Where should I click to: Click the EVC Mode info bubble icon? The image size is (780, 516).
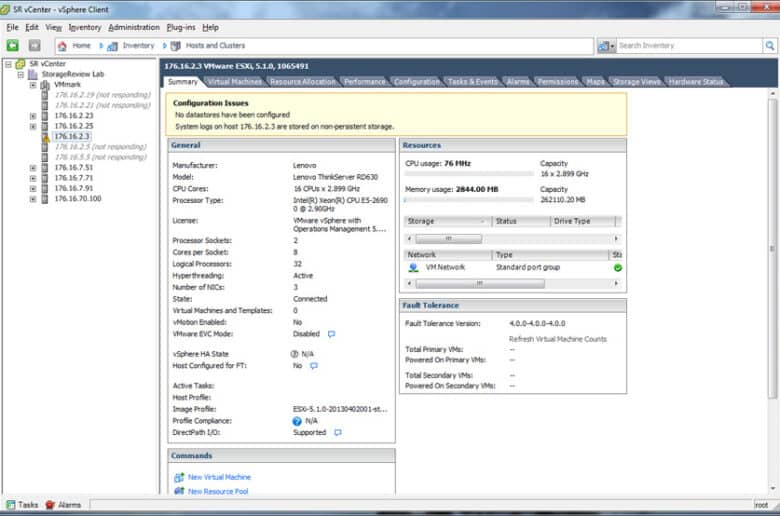click(x=332, y=334)
